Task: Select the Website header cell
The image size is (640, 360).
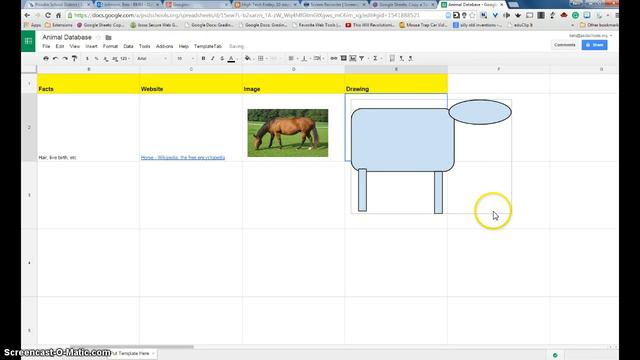Action: tap(191, 84)
